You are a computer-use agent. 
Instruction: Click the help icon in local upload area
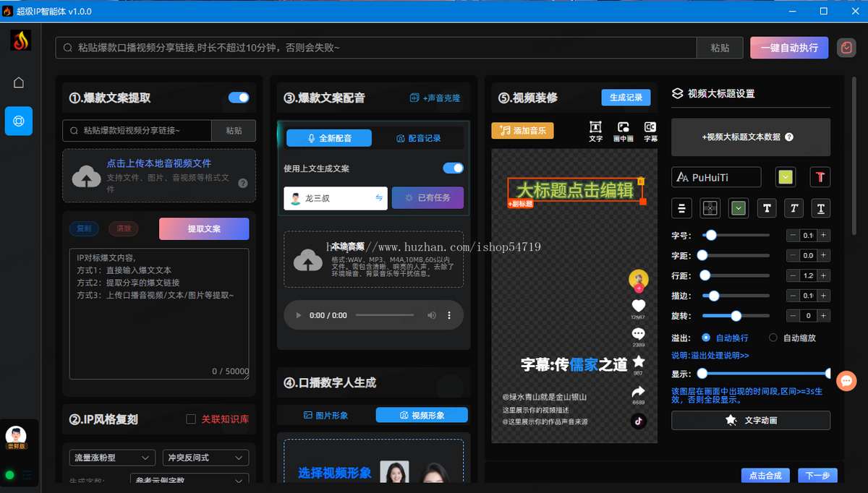click(x=243, y=184)
